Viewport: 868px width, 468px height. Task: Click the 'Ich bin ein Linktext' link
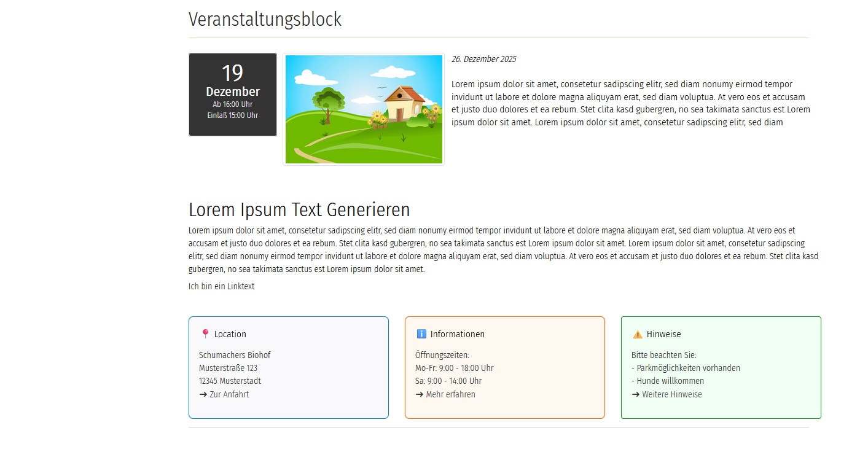[221, 286]
